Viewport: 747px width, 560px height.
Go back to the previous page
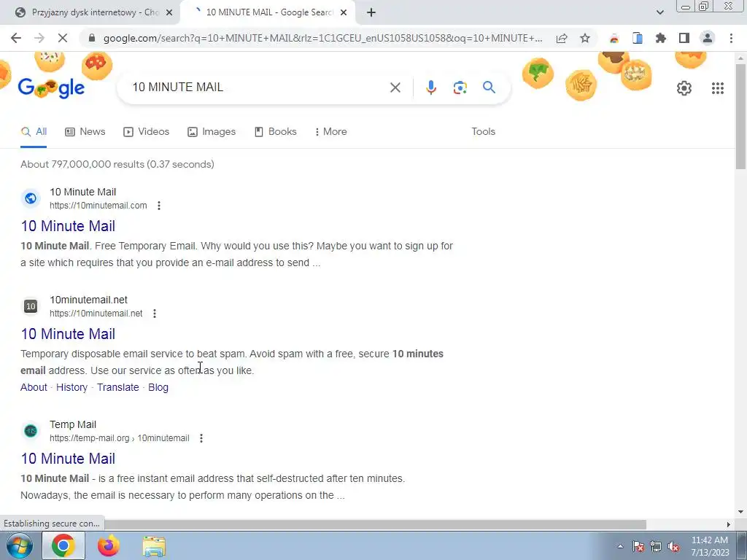point(16,38)
